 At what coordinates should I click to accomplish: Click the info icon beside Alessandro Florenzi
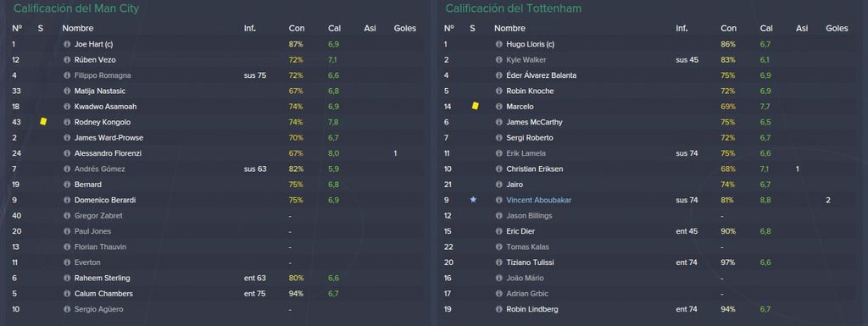(x=67, y=153)
